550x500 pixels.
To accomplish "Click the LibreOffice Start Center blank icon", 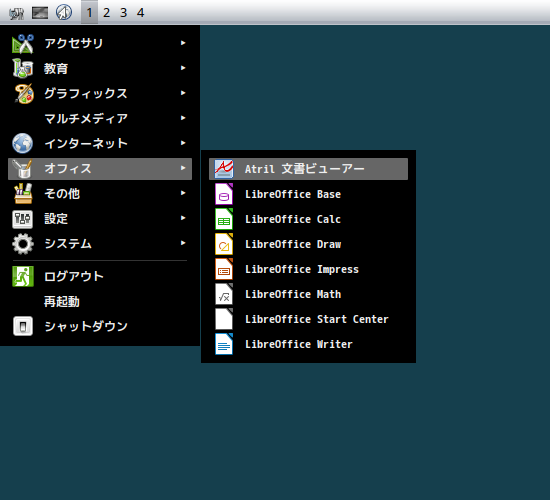I will (x=224, y=319).
